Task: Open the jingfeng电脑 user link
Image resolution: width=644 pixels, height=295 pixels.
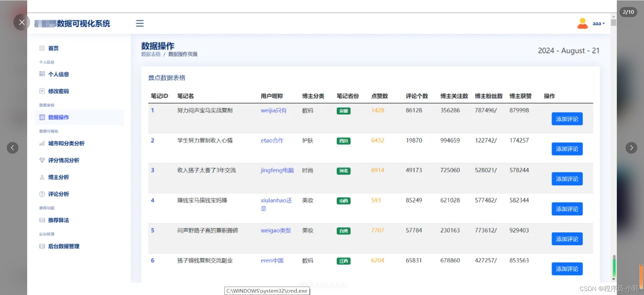Action: click(277, 170)
